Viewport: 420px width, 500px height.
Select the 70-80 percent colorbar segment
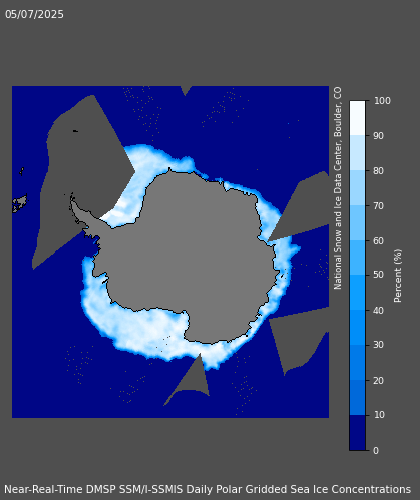tap(357, 188)
